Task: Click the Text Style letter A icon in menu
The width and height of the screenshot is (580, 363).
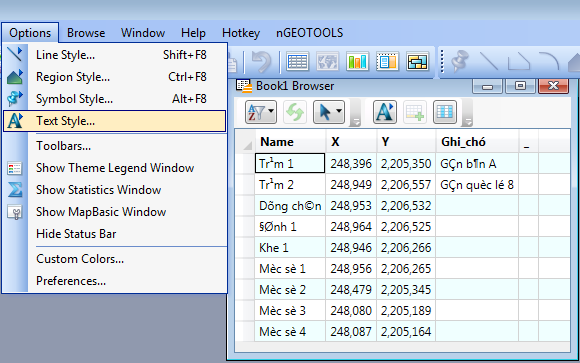Action: [x=15, y=121]
